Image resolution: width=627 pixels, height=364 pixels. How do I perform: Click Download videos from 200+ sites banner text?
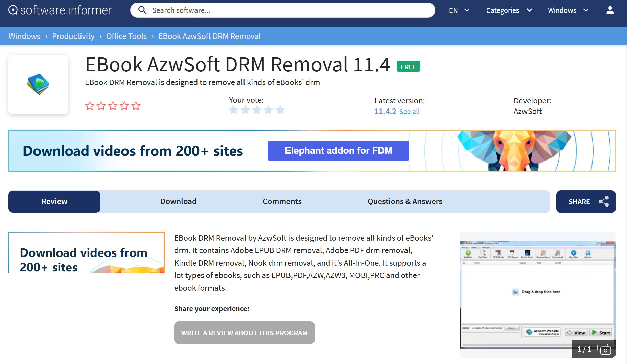[133, 151]
